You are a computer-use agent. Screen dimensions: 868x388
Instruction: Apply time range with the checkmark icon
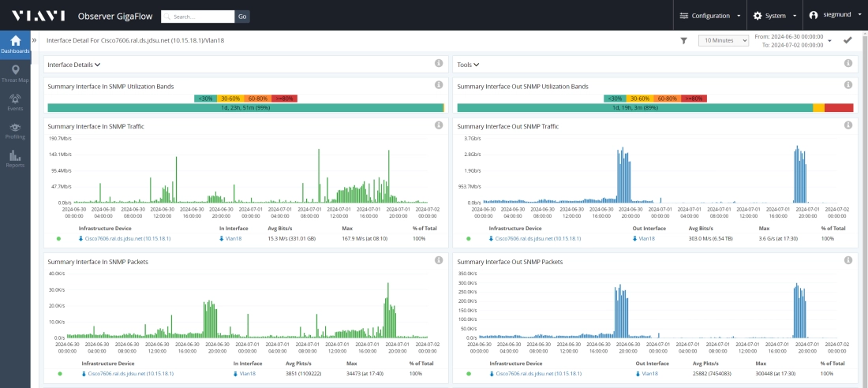pyautogui.click(x=847, y=40)
